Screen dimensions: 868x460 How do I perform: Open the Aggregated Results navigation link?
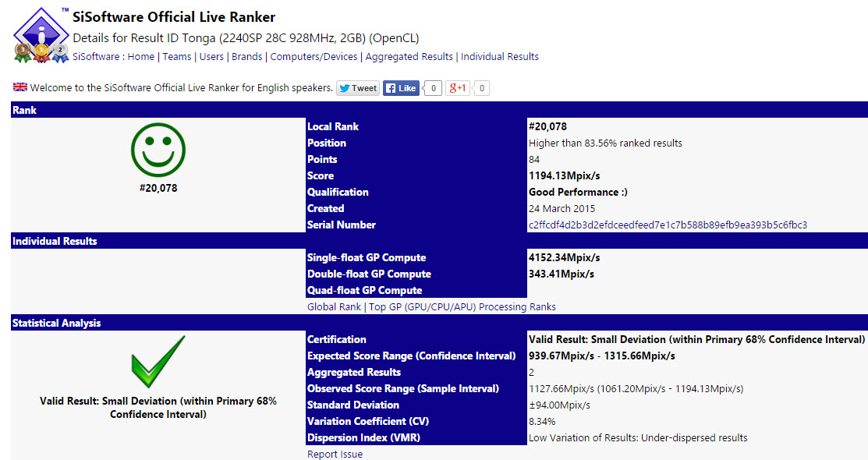click(409, 56)
